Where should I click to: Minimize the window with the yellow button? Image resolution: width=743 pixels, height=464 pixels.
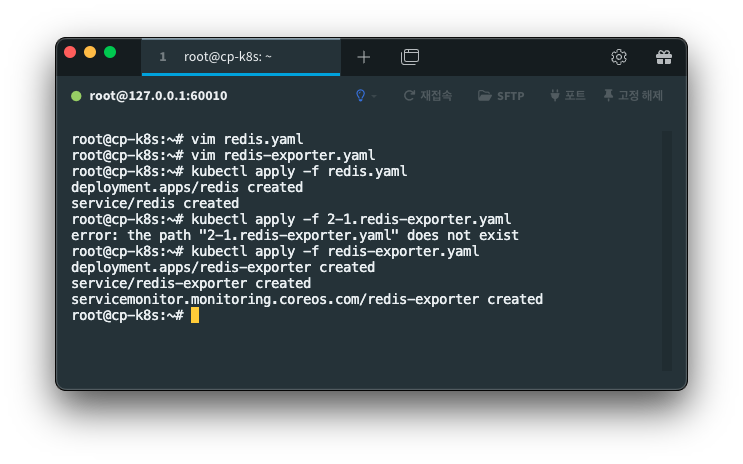(90, 52)
